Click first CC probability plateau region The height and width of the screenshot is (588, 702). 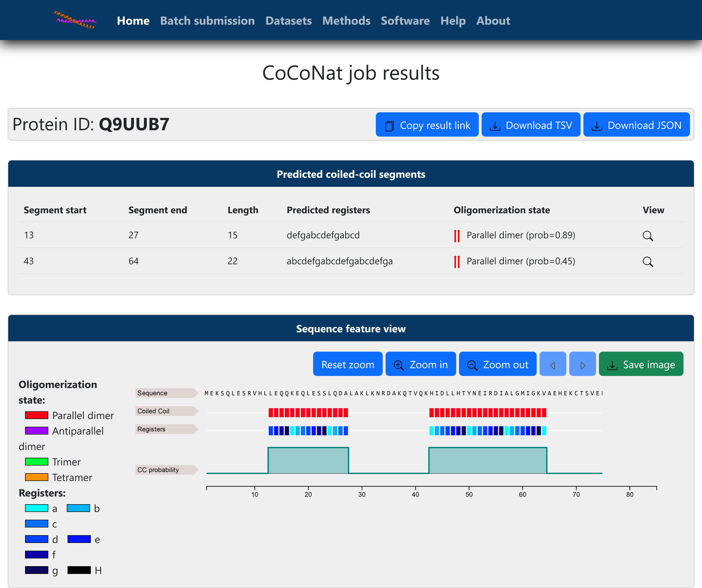pyautogui.click(x=308, y=460)
